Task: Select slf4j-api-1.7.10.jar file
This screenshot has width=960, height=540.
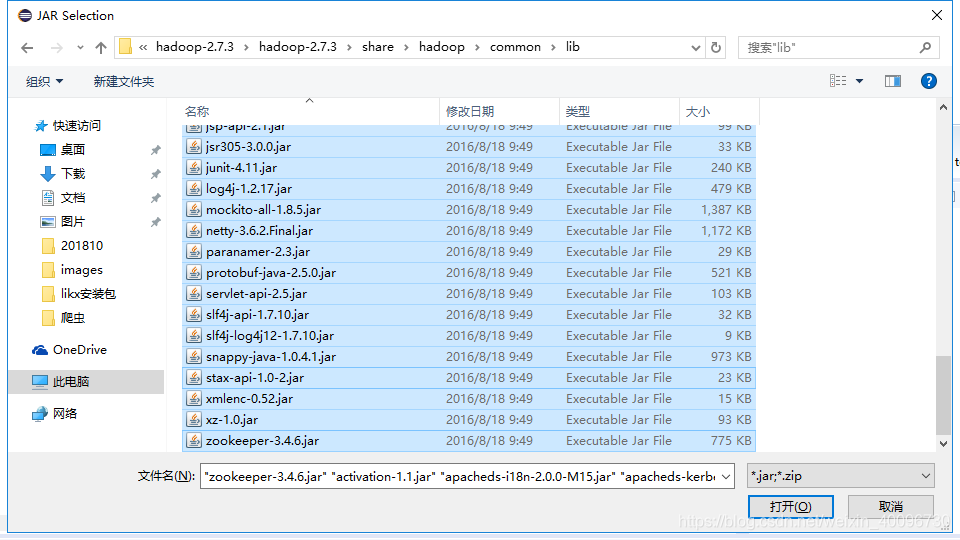Action: [469, 315]
